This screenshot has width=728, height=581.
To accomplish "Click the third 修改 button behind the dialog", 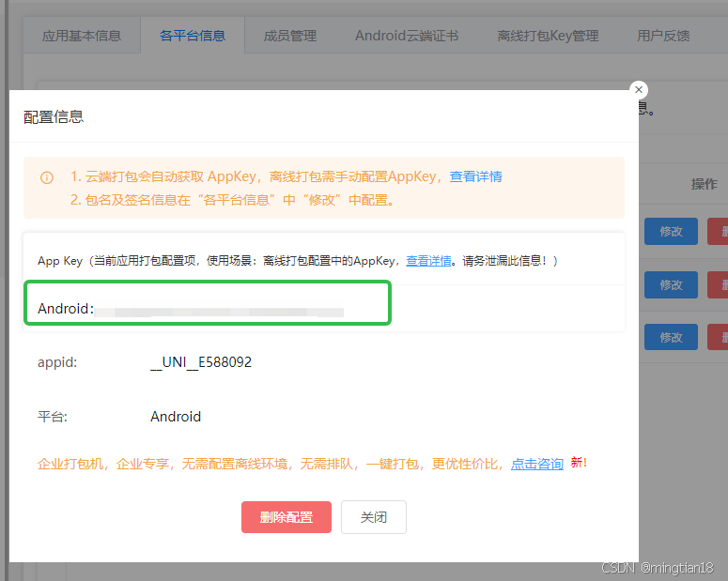I will (x=671, y=337).
